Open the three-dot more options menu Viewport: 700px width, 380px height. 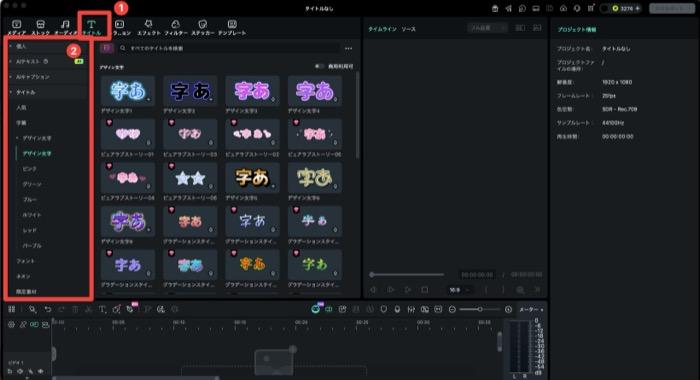(x=348, y=48)
